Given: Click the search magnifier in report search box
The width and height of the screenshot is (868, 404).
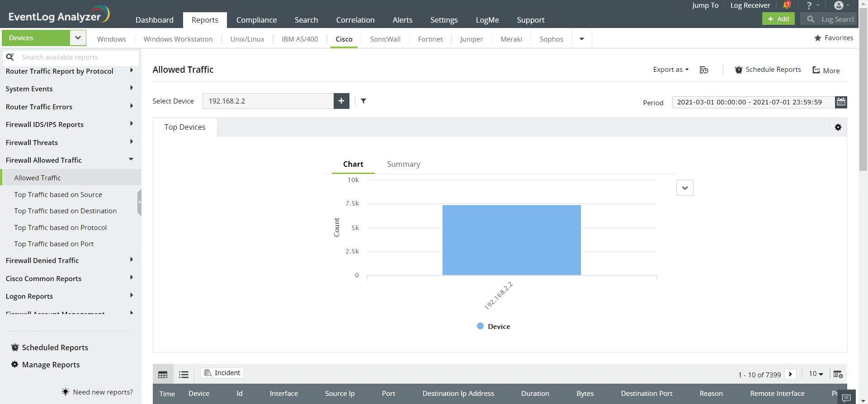Looking at the screenshot, I should 10,57.
